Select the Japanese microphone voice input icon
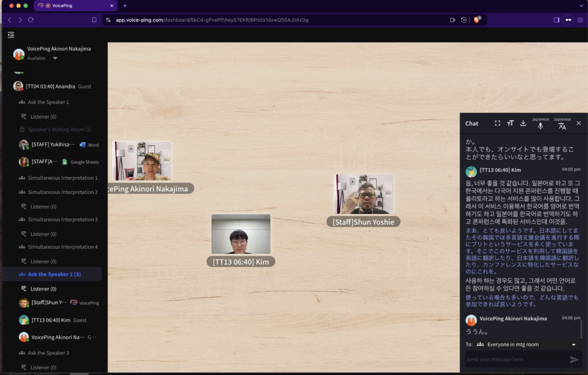Screen dimensions: 588x375 pos(540,124)
